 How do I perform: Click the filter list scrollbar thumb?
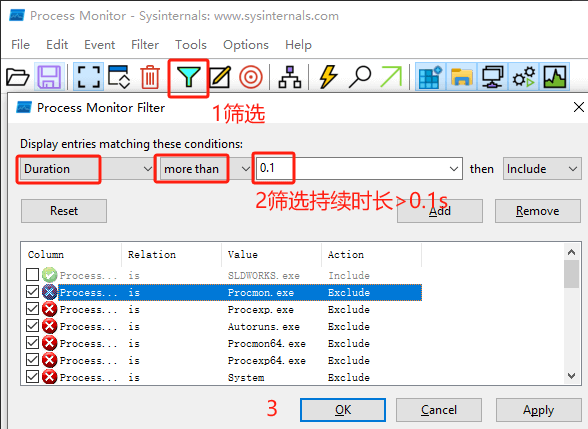point(572,274)
